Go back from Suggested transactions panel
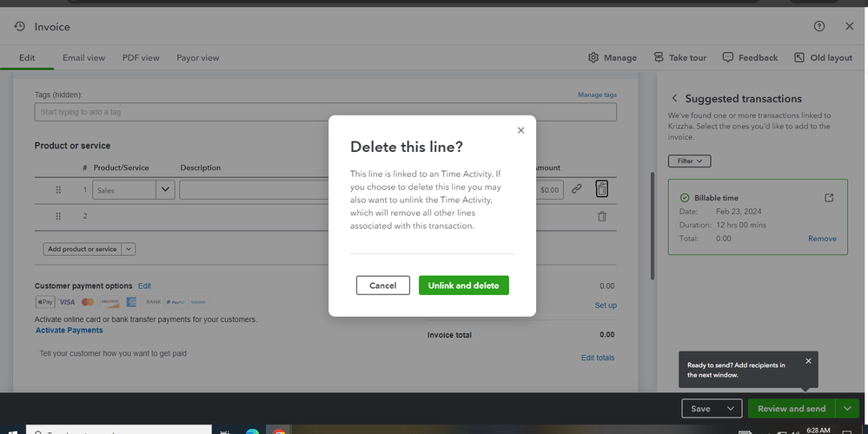This screenshot has height=434, width=868. coord(674,98)
